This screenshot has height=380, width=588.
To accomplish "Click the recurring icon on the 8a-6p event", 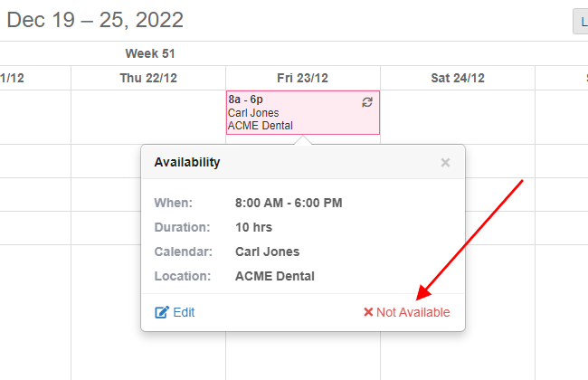I will pyautogui.click(x=367, y=102).
